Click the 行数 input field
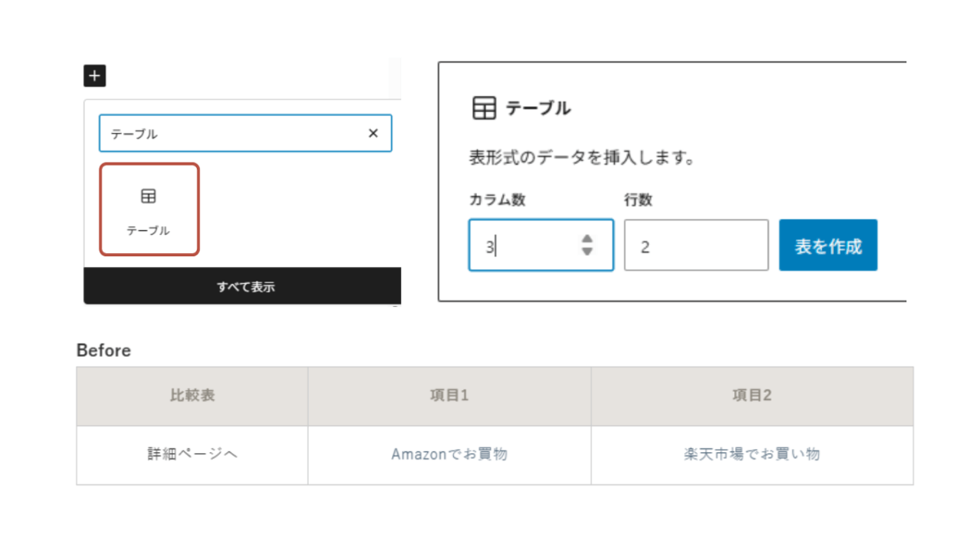 697,245
